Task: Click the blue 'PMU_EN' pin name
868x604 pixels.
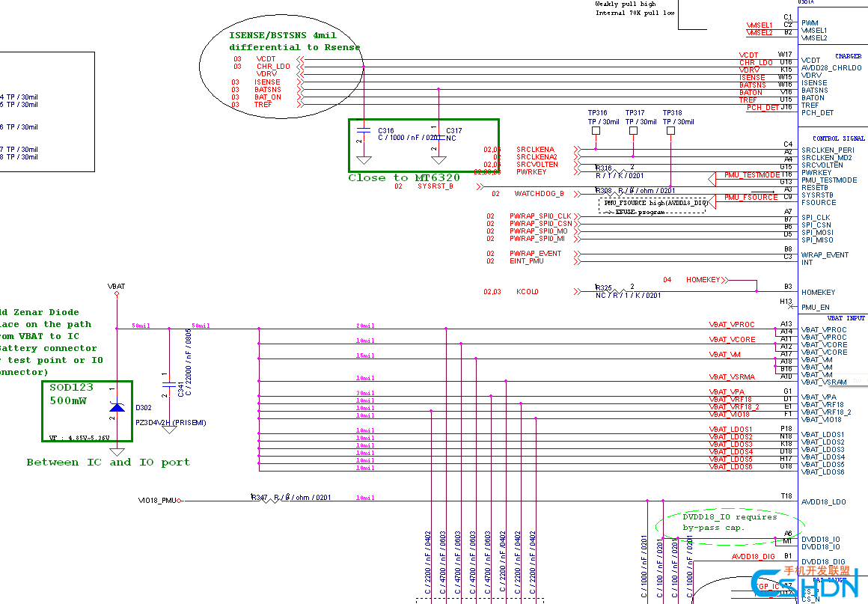Action: (815, 308)
